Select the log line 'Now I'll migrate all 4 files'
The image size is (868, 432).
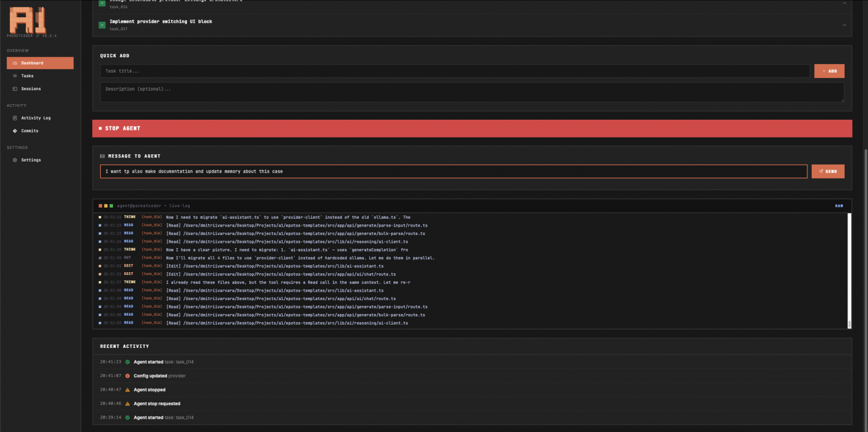(x=300, y=258)
